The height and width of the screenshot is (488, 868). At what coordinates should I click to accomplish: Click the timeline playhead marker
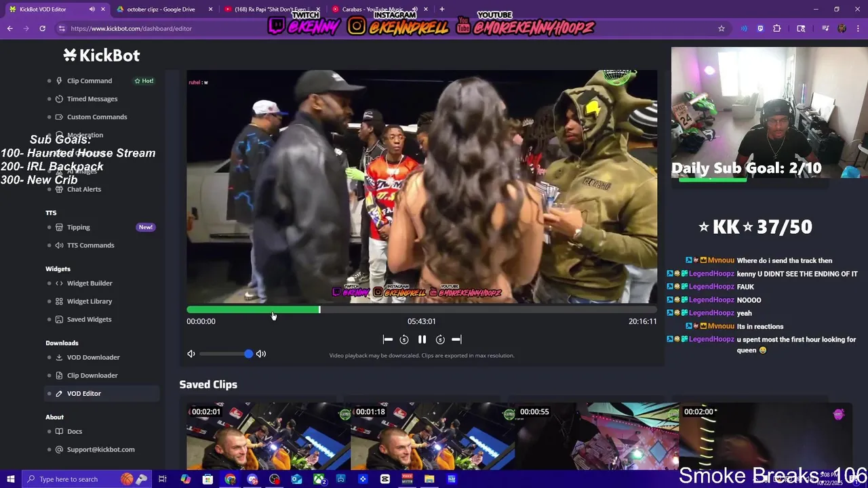click(319, 310)
